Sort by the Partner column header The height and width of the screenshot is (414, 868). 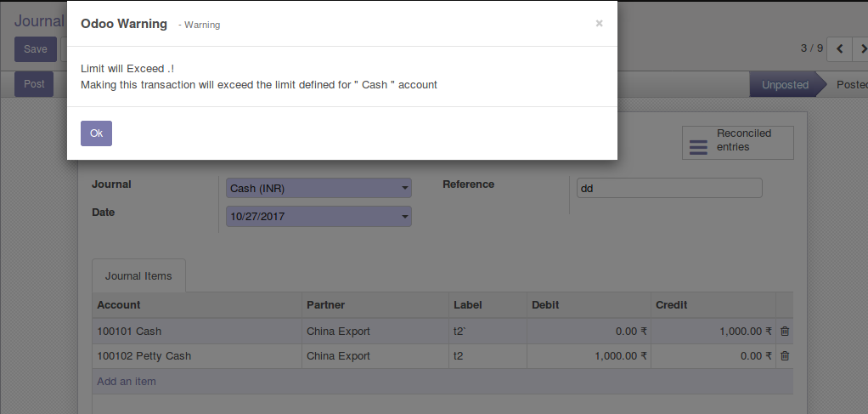[x=325, y=305]
